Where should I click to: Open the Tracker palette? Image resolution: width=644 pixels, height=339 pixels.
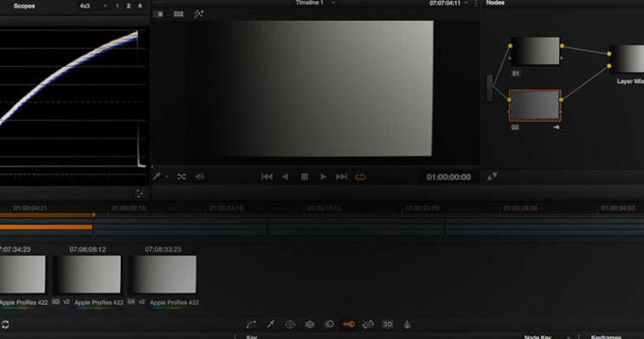[x=309, y=325]
